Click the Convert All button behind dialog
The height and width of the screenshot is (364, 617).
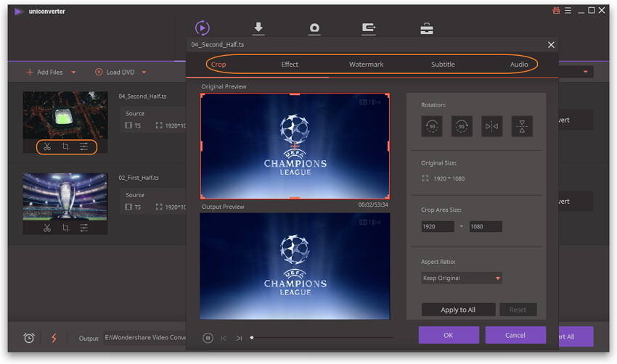[576, 336]
